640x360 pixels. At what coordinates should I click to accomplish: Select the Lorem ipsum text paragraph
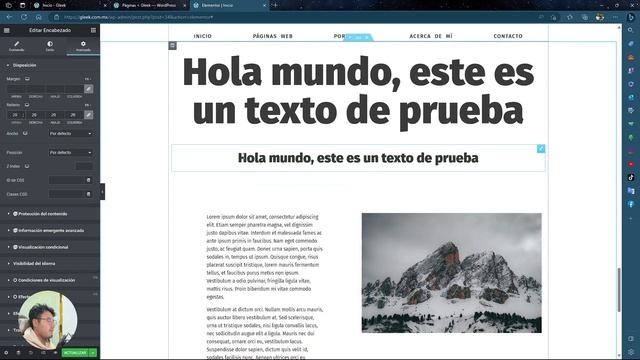click(264, 257)
